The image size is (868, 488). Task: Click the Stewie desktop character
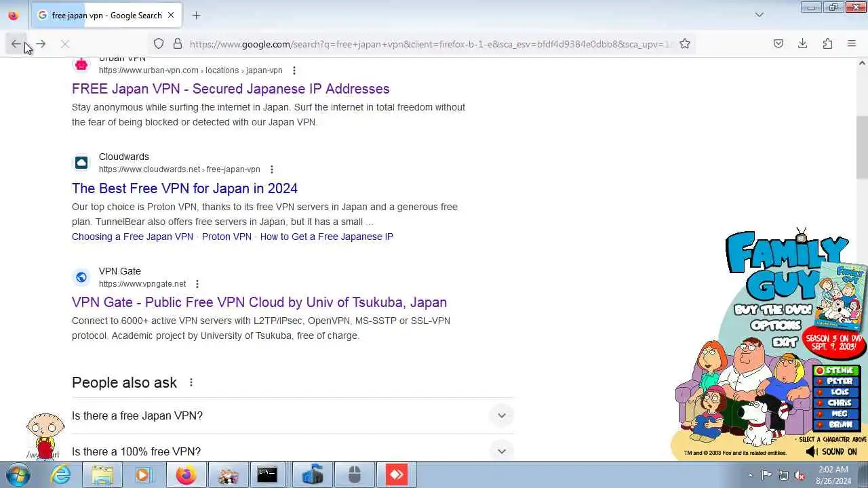[45, 435]
